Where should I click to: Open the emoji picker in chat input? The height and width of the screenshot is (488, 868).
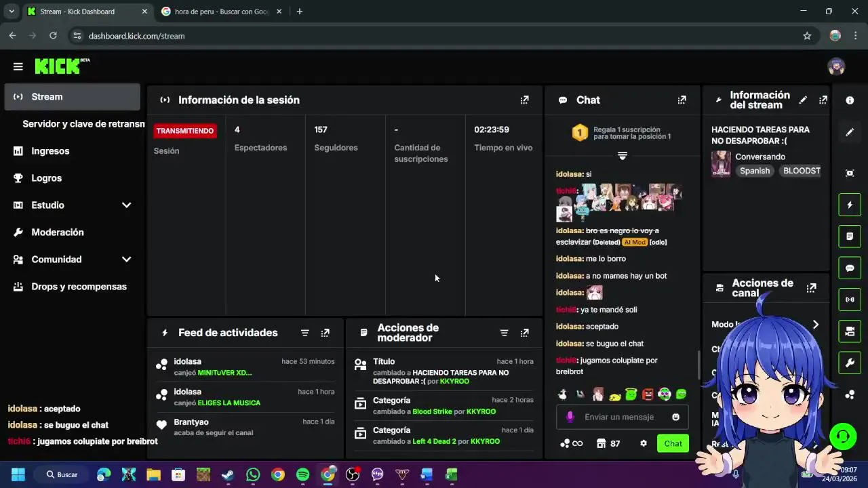[x=675, y=417]
